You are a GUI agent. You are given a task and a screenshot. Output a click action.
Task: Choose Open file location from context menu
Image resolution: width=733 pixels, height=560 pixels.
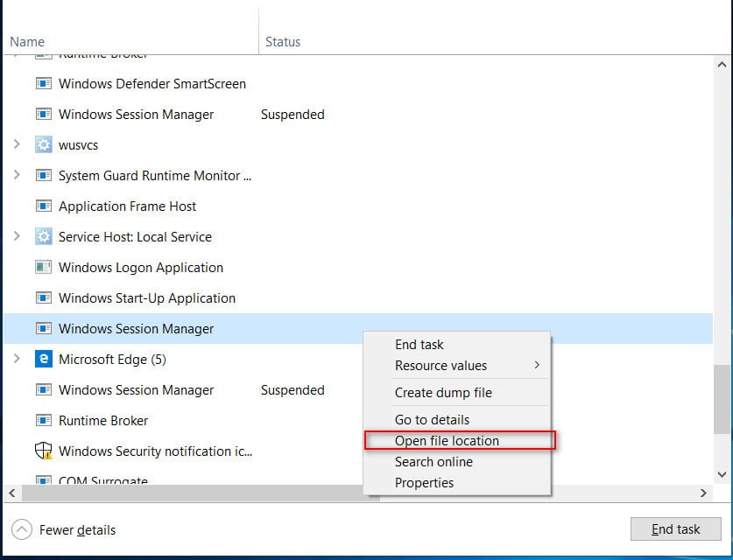tap(447, 441)
